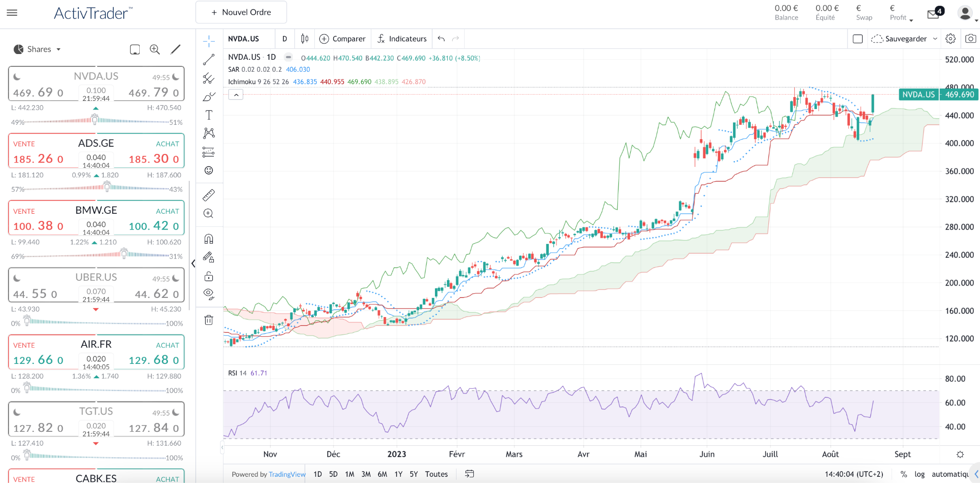Change the D timeframe interval
980x483 pixels.
[x=285, y=39]
